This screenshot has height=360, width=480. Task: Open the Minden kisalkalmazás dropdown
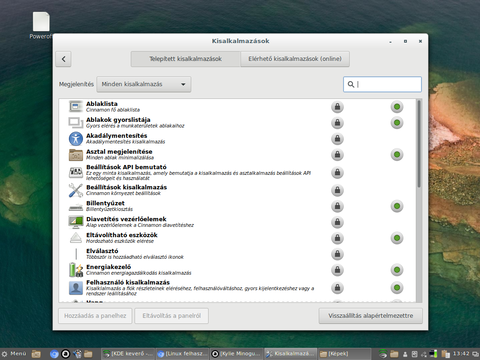(144, 84)
